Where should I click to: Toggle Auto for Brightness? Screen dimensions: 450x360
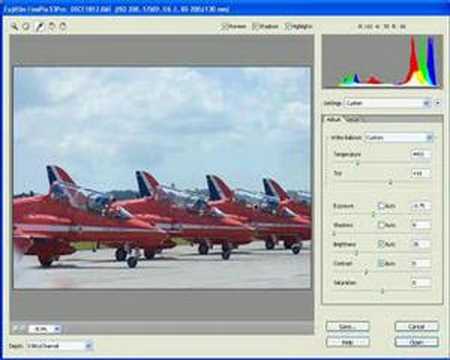click(381, 244)
